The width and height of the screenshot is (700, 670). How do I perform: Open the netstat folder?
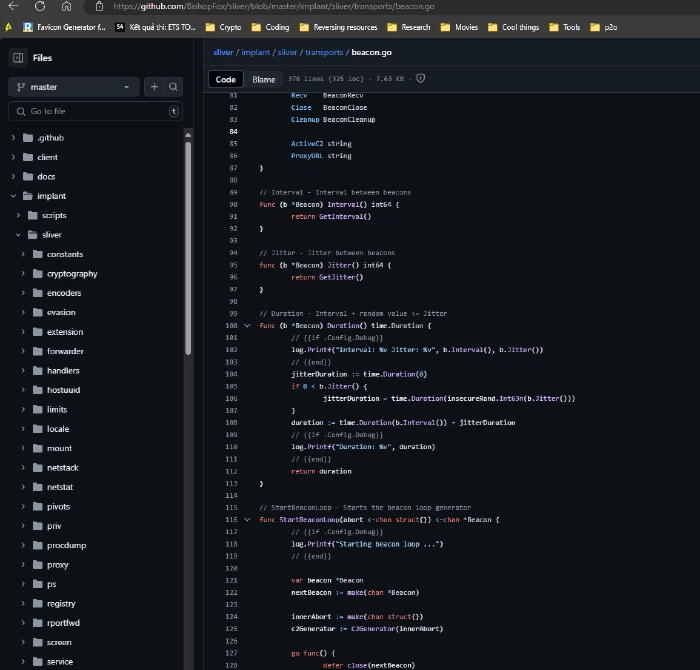(60, 487)
